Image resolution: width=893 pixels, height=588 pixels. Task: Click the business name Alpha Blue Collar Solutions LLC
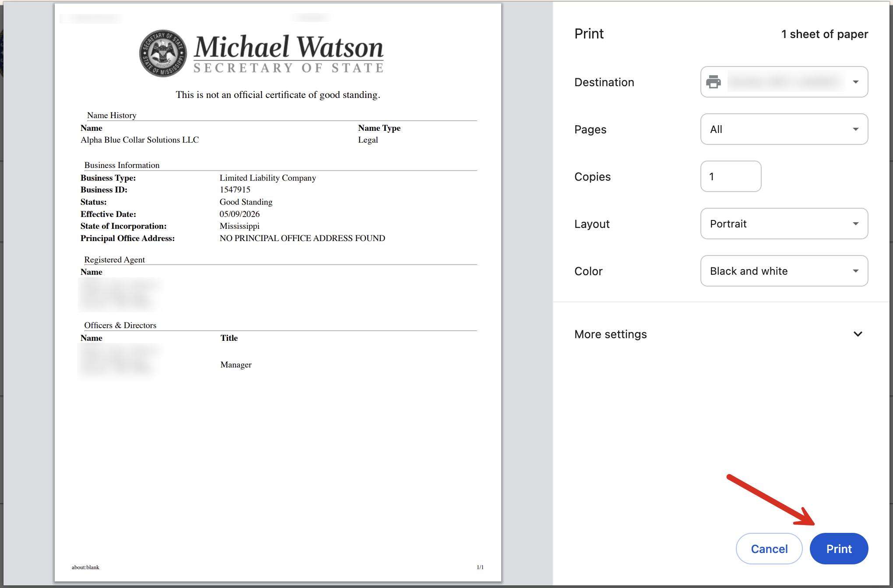click(x=140, y=140)
